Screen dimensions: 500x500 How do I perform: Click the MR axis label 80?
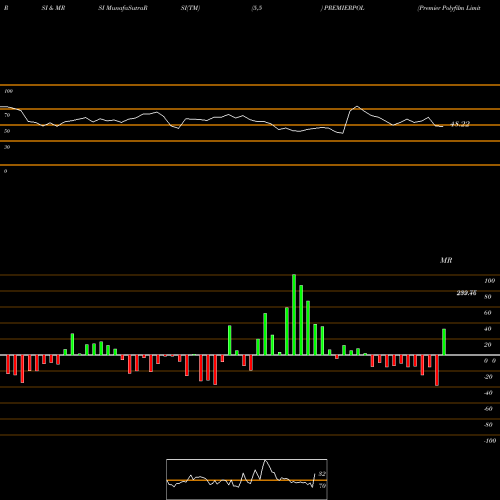pyautogui.click(x=488, y=297)
